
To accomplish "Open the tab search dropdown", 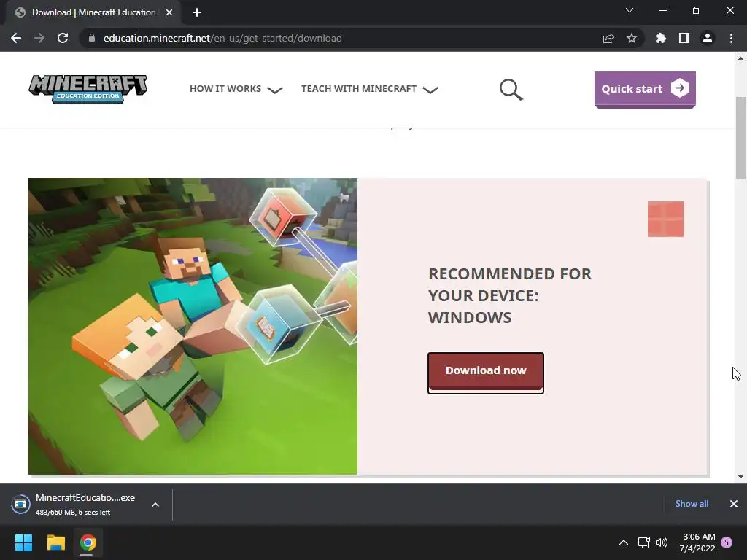I will [630, 10].
